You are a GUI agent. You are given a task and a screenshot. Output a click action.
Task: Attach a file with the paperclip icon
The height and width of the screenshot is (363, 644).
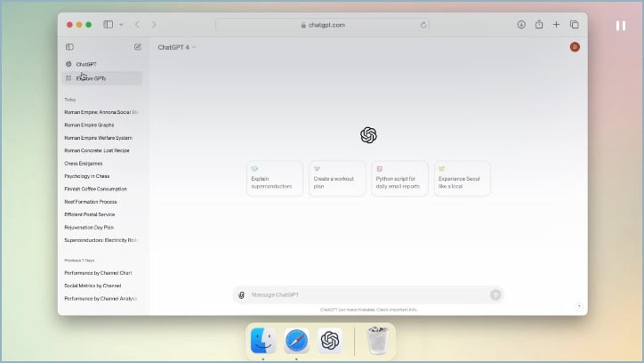[x=242, y=294]
